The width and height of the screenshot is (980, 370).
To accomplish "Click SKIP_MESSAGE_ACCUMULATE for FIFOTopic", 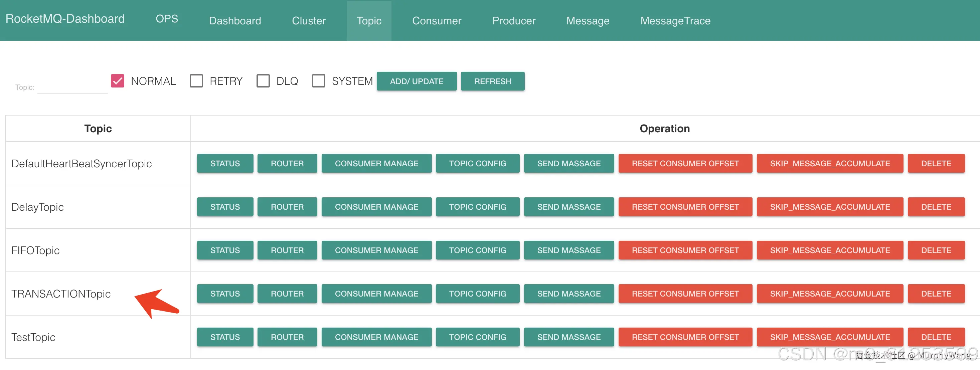I will point(829,250).
